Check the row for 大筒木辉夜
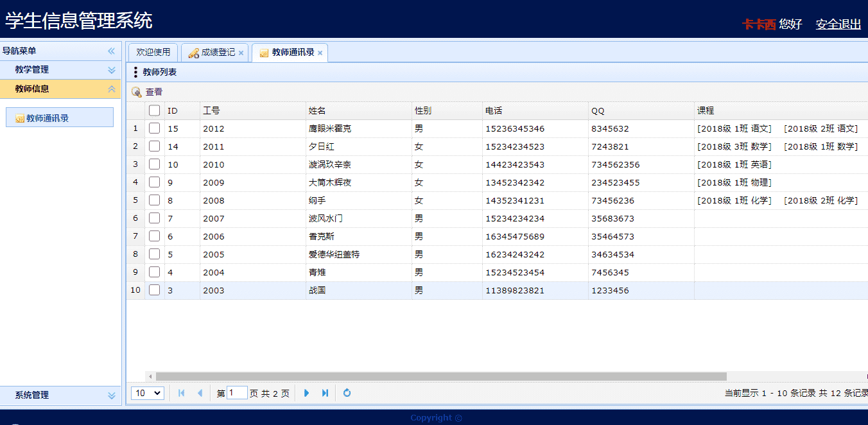Viewport: 868px width, 425px height. (154, 182)
